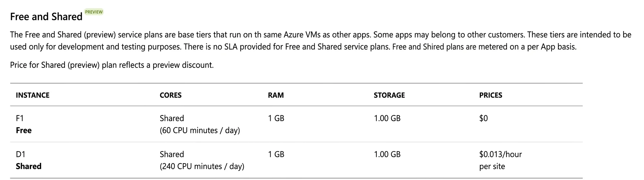
Task: Click the 240 CPU minutes / day text
Action: pyautogui.click(x=202, y=166)
